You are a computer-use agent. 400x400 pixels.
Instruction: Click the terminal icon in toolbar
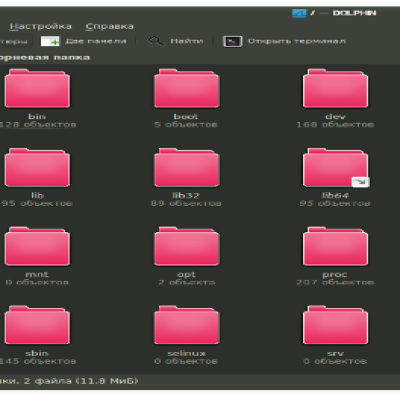tap(232, 41)
